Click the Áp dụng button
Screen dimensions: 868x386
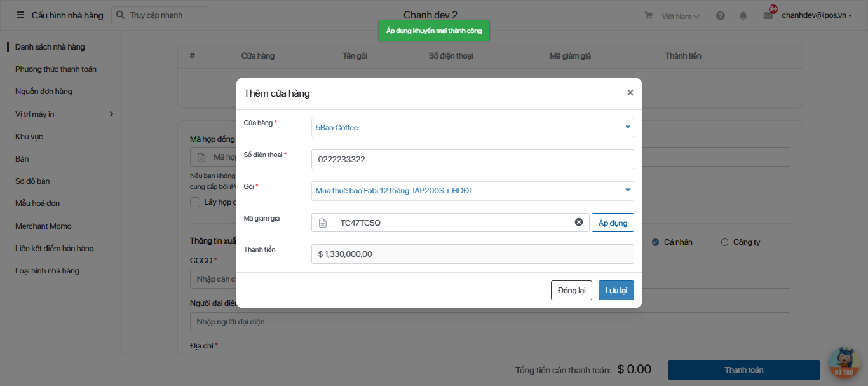pos(613,223)
